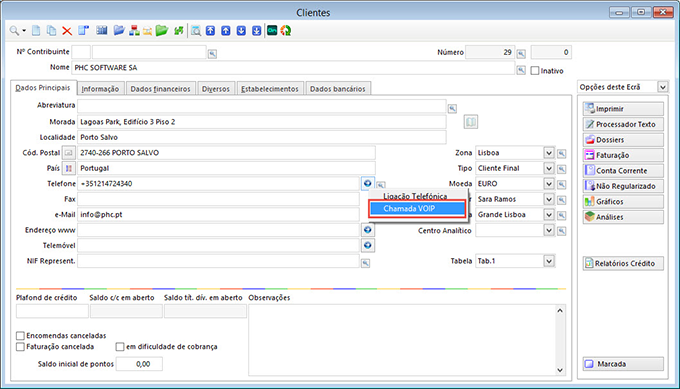Click the Telefone dial action button
The image size is (680, 389).
tap(368, 183)
